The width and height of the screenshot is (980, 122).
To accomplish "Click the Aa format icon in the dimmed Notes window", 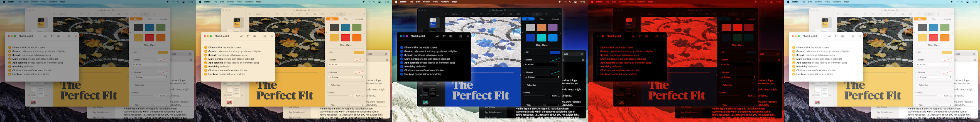I will click(46, 36).
